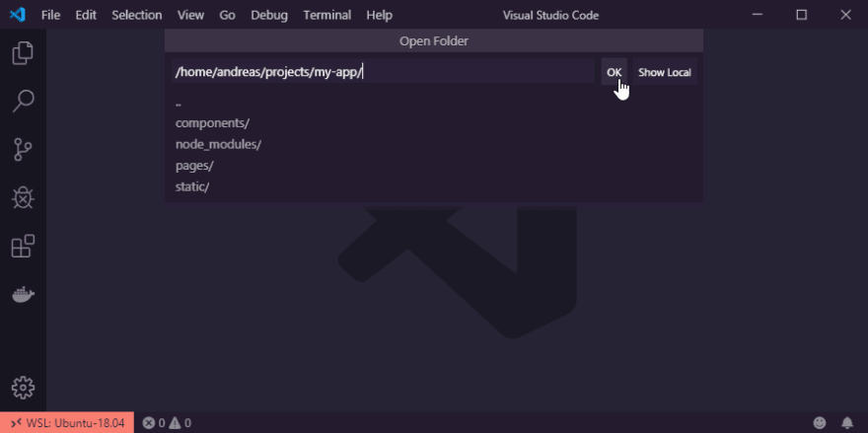Select the static/ folder entry
The height and width of the screenshot is (433, 868).
[x=434, y=186]
